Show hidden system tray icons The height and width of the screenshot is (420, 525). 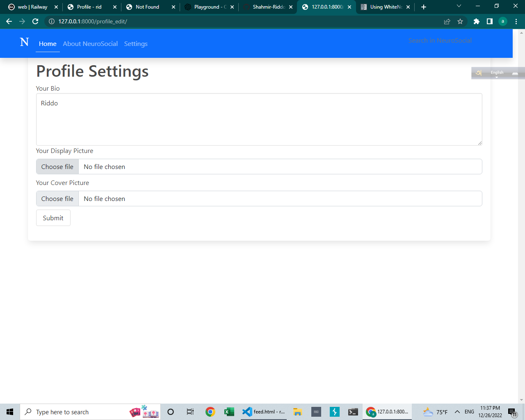tap(457, 412)
